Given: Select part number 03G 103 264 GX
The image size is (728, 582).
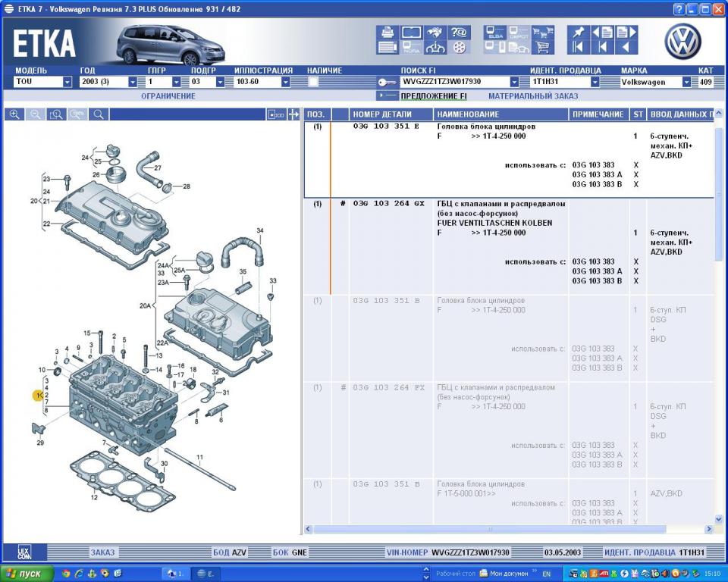Looking at the screenshot, I should pyautogui.click(x=388, y=204).
